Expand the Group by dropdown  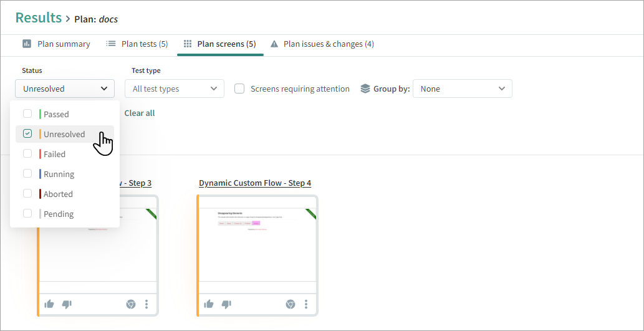pyautogui.click(x=462, y=89)
